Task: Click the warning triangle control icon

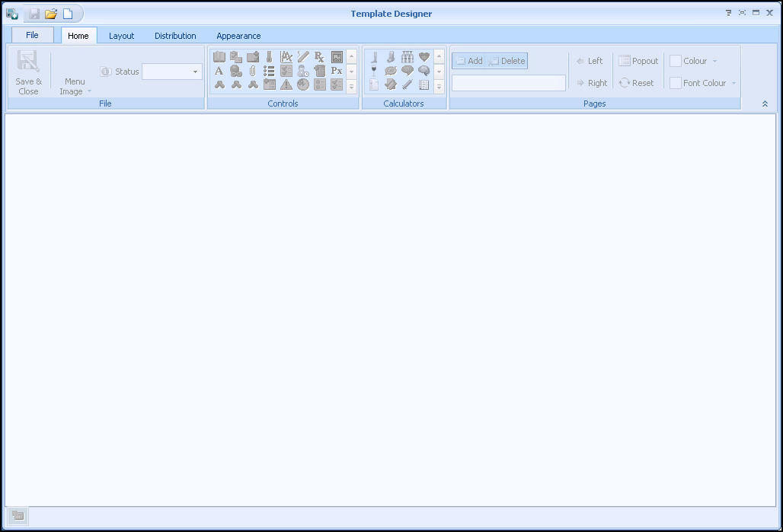Action: tap(286, 84)
